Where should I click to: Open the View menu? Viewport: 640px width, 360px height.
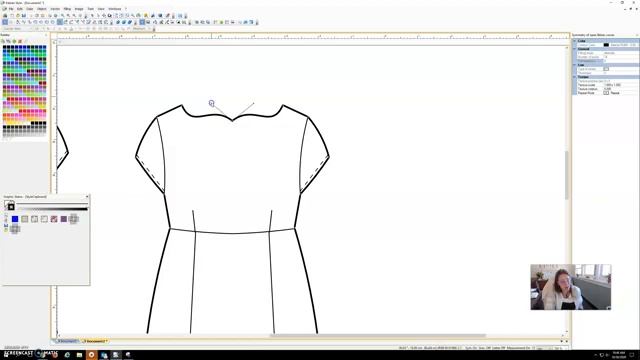tap(101, 9)
